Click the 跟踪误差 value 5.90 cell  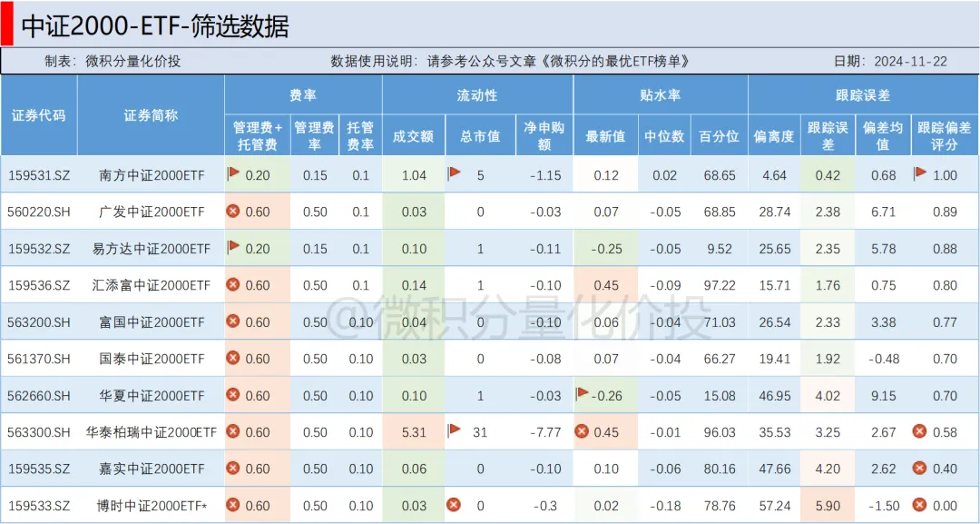(x=828, y=506)
